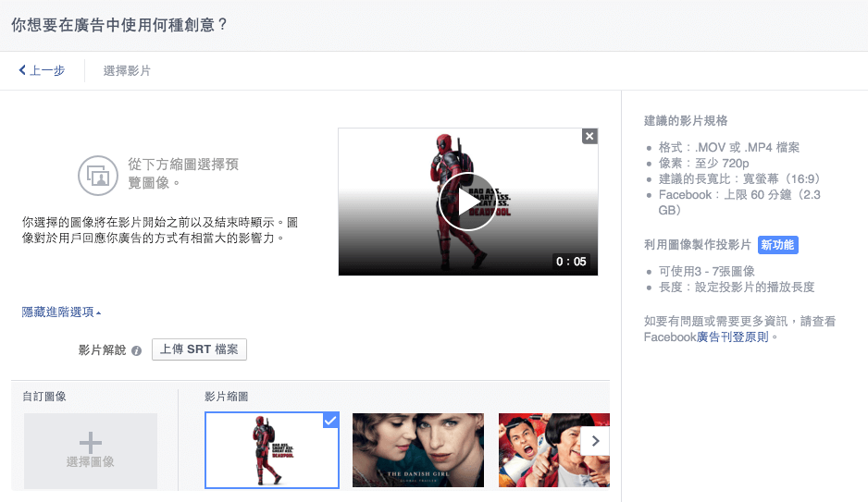Screen dimensions: 868x502
Task: Click the 0:05 video duration label
Action: [571, 262]
